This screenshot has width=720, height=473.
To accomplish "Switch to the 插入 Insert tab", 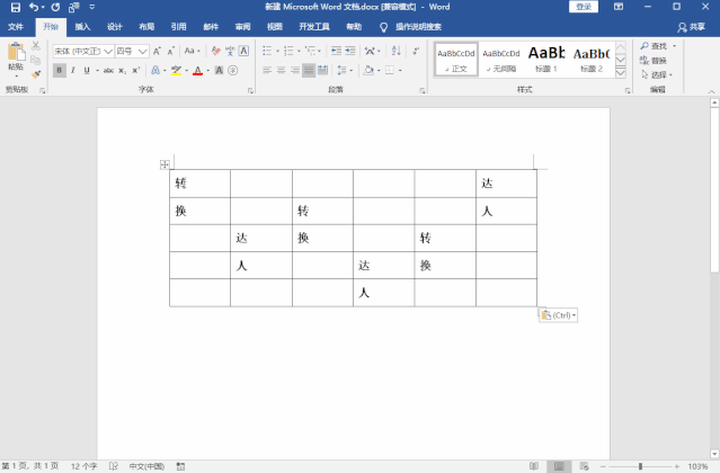I will click(x=83, y=27).
